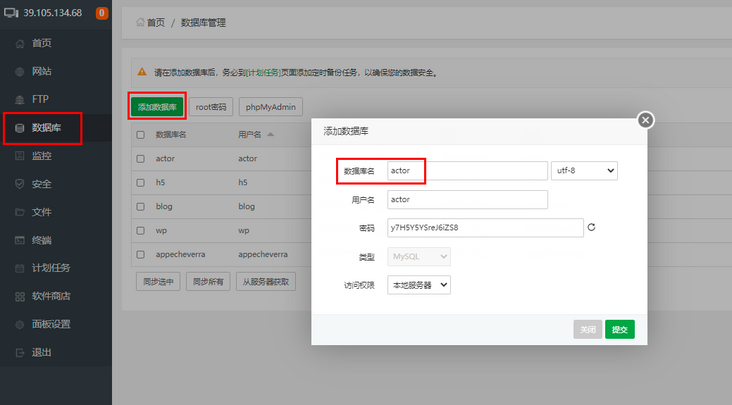Open 面板设置 in the sidebar menu
This screenshot has height=405, width=732.
point(51,324)
